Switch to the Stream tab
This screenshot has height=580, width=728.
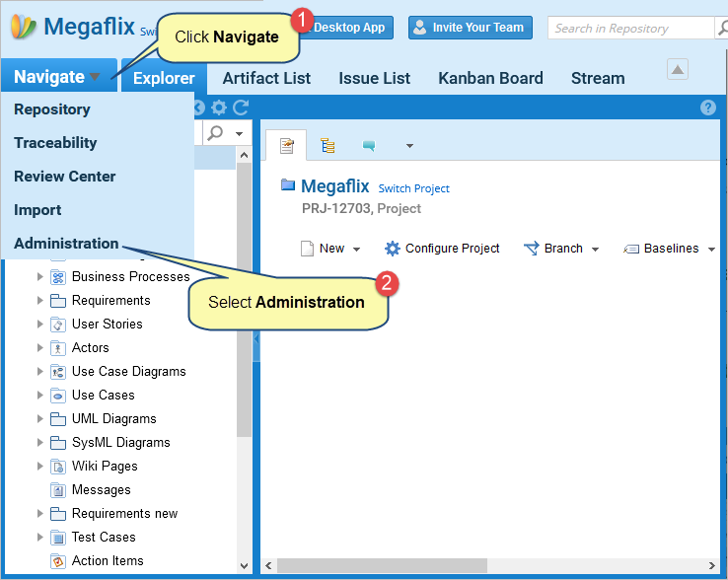(x=598, y=78)
